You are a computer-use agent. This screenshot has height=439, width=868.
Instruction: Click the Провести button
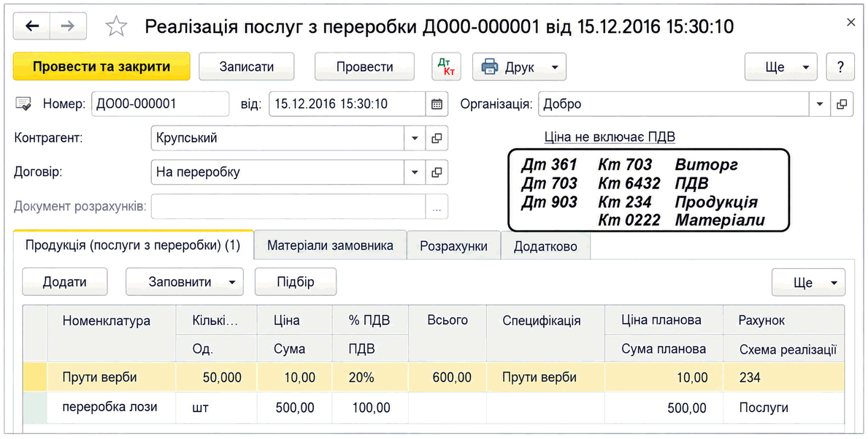(x=364, y=67)
